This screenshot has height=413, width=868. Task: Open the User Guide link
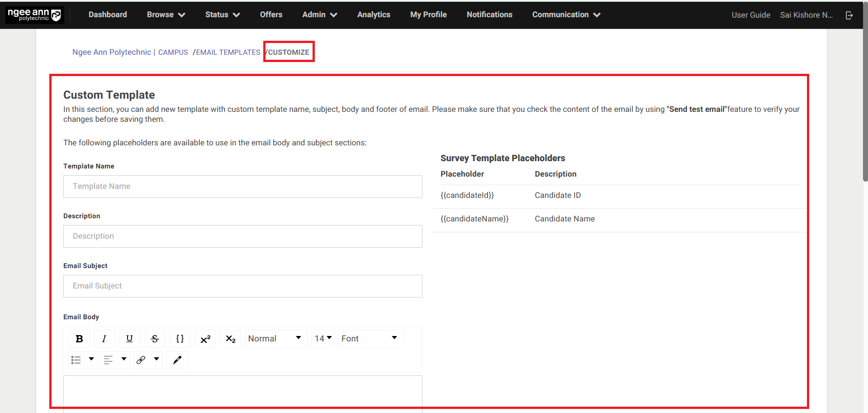pos(750,15)
